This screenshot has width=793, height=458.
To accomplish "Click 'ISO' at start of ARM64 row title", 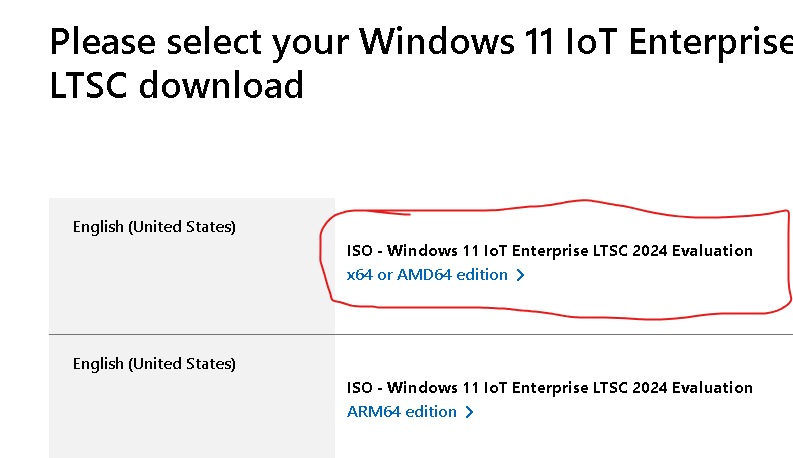I will 359,387.
